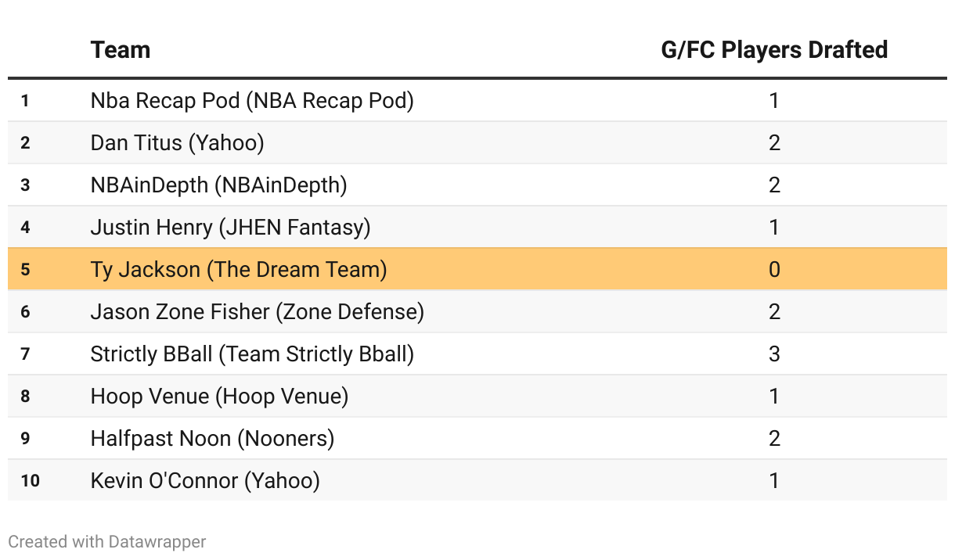Open the Created with Datawrapper link
This screenshot has height=560, width=955.
(x=107, y=541)
